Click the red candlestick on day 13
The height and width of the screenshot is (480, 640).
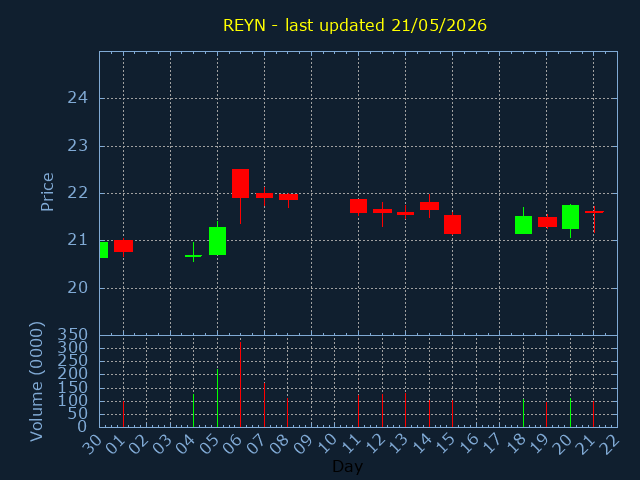405,213
